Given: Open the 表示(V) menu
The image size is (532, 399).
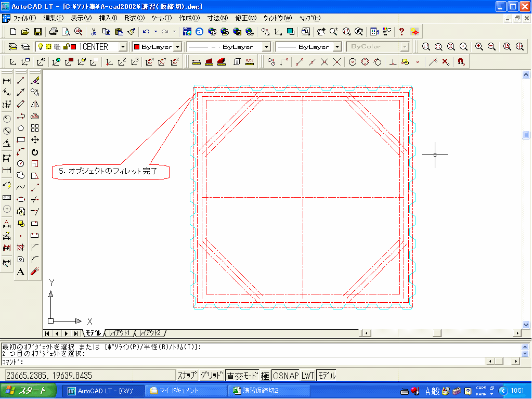Looking at the screenshot, I should click(x=81, y=18).
